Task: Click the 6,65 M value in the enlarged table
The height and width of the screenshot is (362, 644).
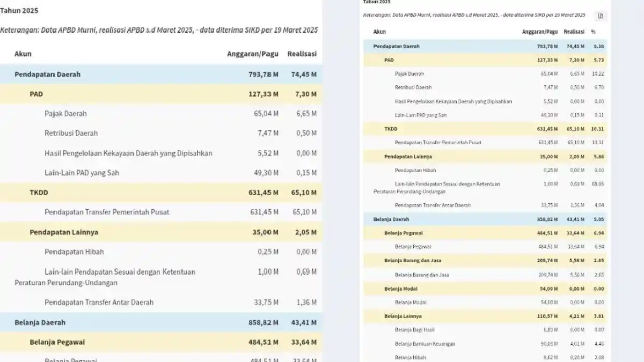Action: pos(306,114)
